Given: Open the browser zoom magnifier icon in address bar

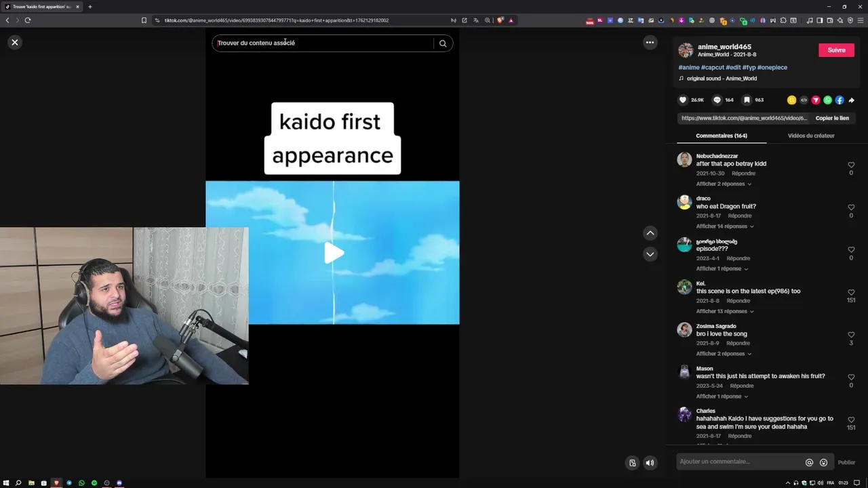Looking at the screenshot, I should click(488, 20).
